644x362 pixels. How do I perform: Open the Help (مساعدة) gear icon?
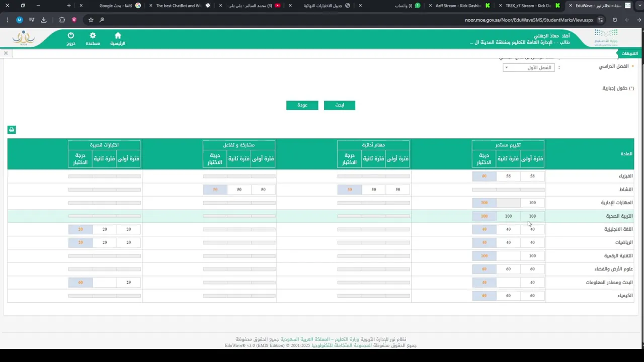(93, 39)
